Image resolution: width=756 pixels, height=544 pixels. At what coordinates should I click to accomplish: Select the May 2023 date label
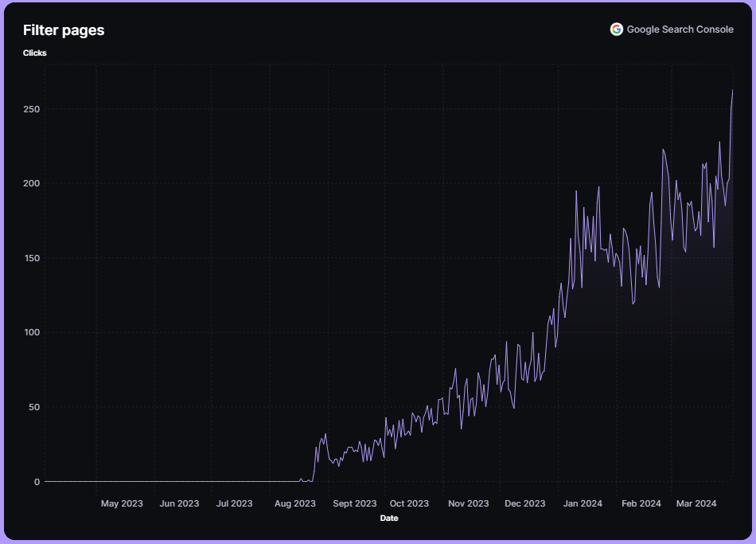tap(122, 503)
